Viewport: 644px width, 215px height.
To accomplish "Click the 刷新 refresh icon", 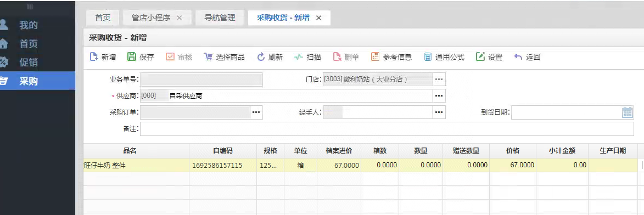I will [x=261, y=57].
